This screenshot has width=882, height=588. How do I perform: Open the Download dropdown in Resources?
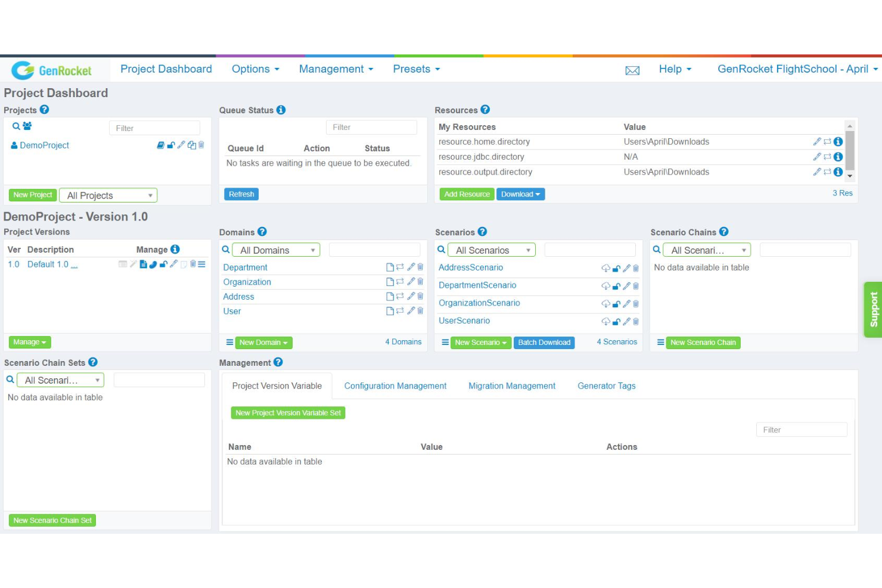click(521, 194)
